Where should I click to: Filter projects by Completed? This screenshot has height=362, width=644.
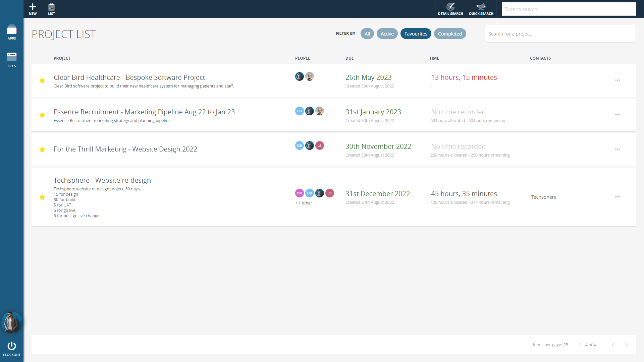coord(449,34)
